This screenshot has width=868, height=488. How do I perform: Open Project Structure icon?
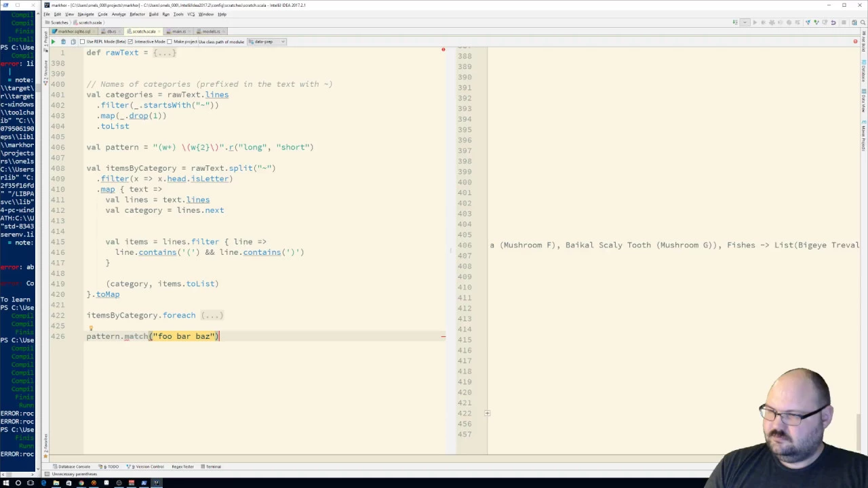coord(854,22)
